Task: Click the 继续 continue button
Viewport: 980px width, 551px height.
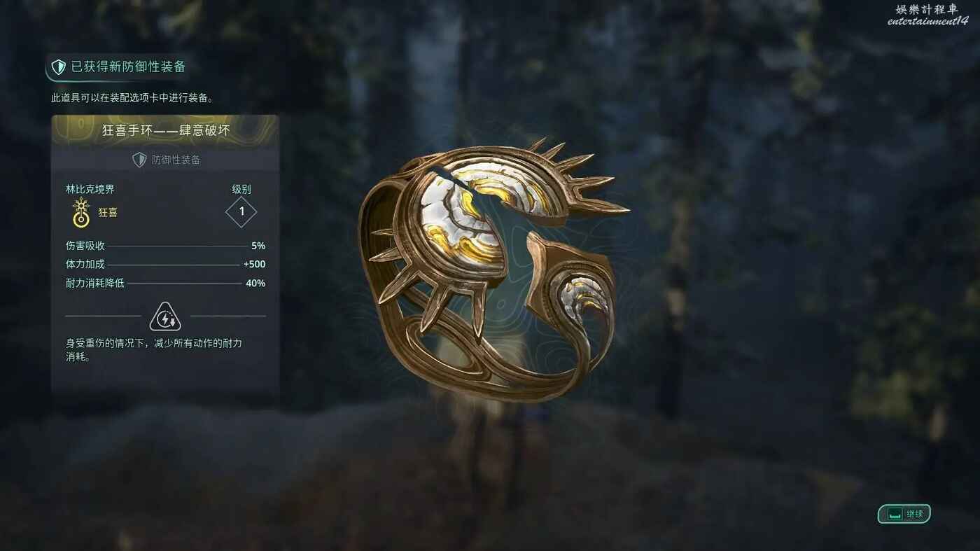Action: 904,514
